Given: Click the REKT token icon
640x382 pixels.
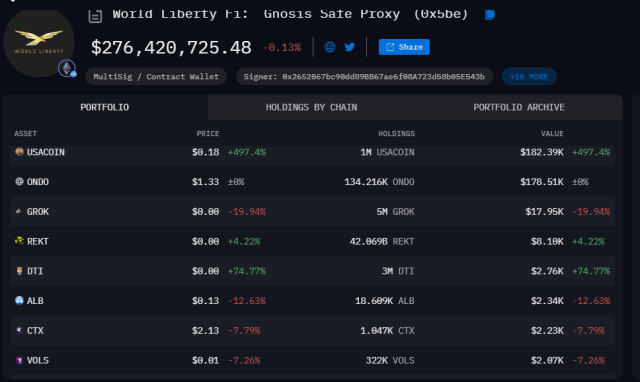Looking at the screenshot, I should click(x=19, y=241).
